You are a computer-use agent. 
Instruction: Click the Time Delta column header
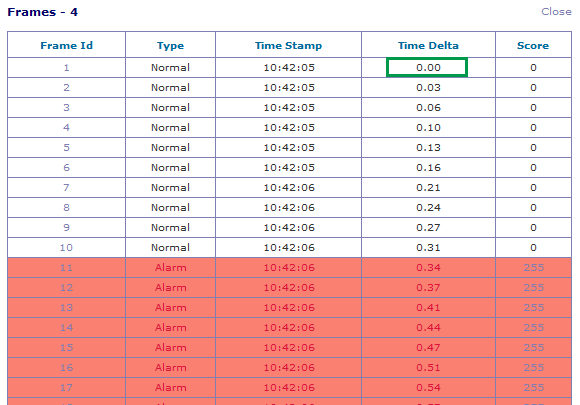(x=428, y=45)
